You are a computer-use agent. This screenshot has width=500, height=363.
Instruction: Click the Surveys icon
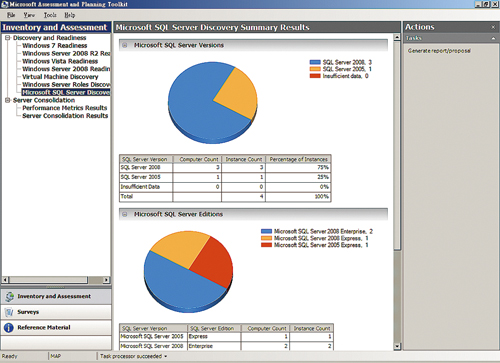(x=9, y=312)
